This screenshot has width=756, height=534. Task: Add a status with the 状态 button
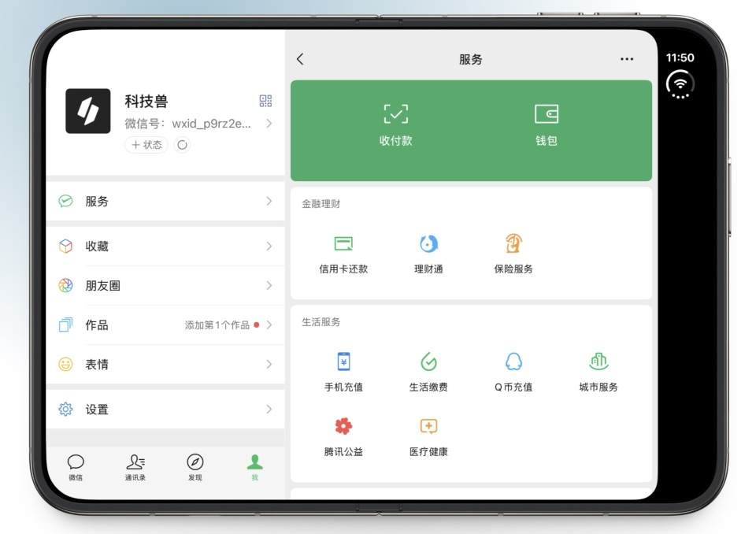tap(146, 145)
